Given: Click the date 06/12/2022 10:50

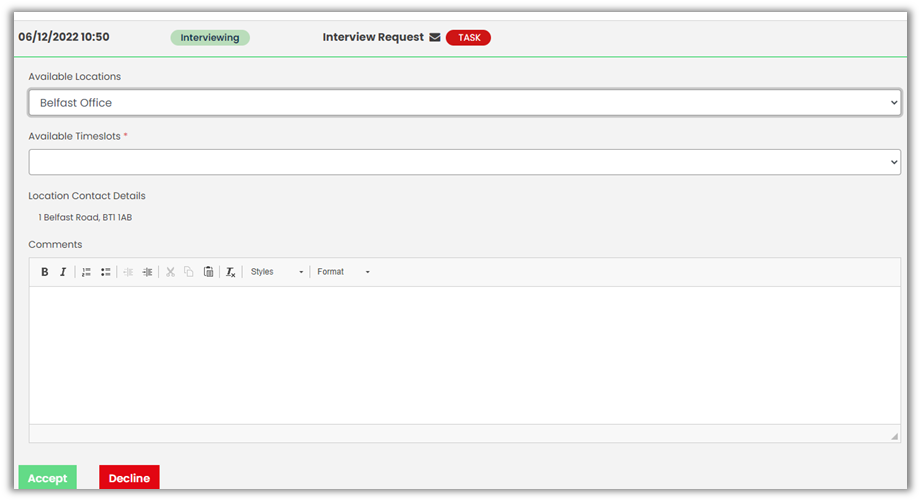Looking at the screenshot, I should tap(63, 37).
